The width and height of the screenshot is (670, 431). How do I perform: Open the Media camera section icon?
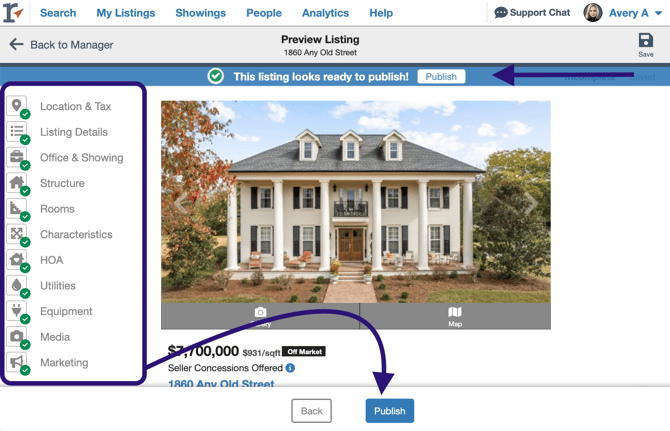(x=17, y=336)
